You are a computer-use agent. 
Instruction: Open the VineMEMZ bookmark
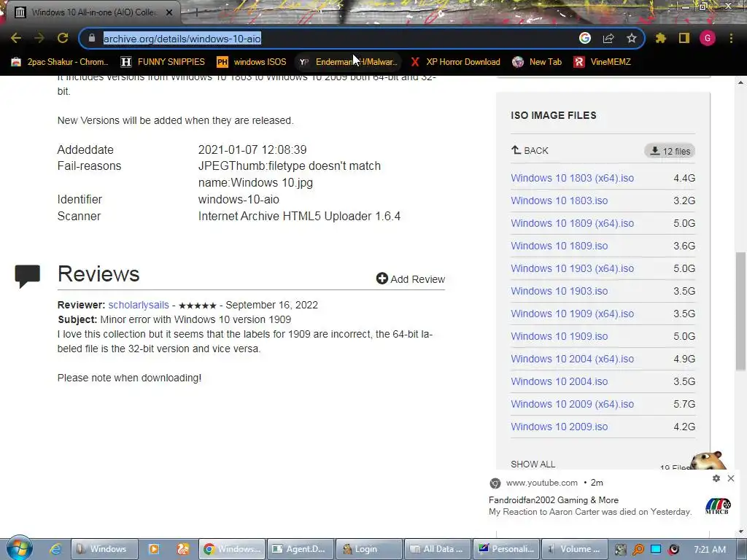[603, 62]
